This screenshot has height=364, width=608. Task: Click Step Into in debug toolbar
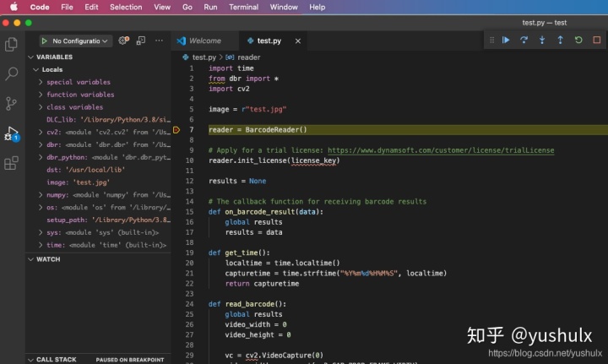click(x=542, y=40)
